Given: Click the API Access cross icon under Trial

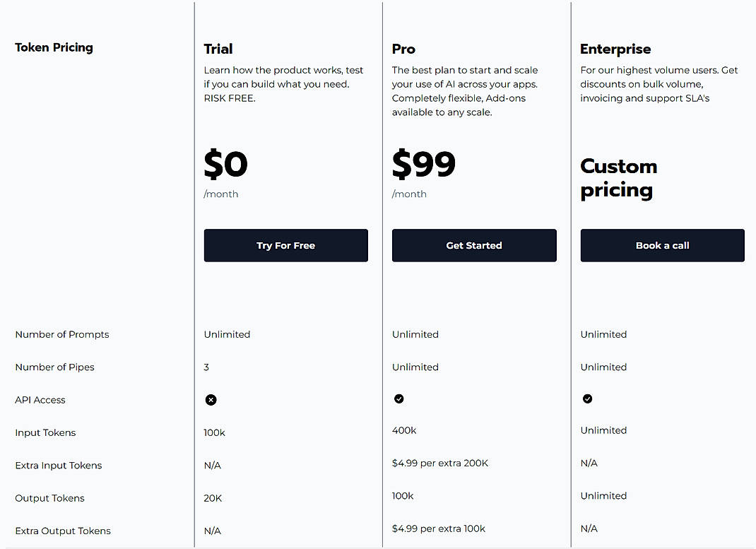Looking at the screenshot, I should (x=211, y=400).
